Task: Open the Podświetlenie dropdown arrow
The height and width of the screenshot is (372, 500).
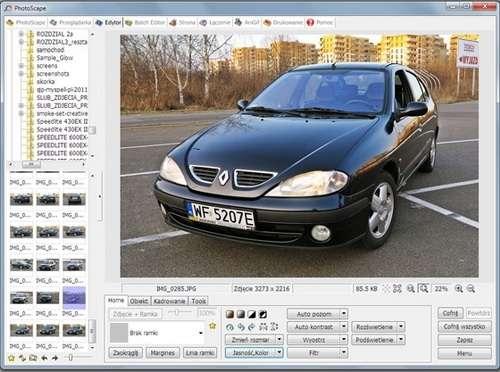Action: pyautogui.click(x=401, y=340)
